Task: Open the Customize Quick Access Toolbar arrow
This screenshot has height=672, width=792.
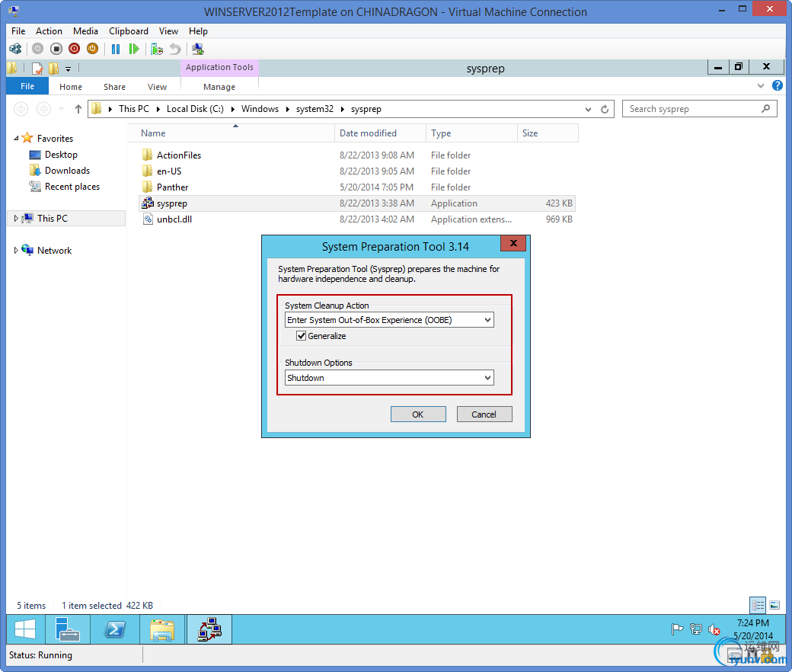Action: click(69, 69)
